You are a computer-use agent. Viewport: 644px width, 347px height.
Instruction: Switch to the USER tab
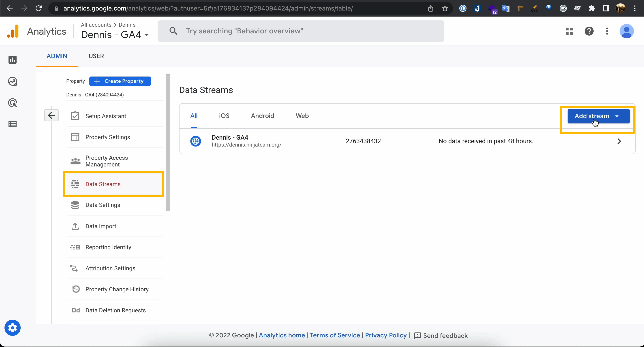click(x=96, y=56)
